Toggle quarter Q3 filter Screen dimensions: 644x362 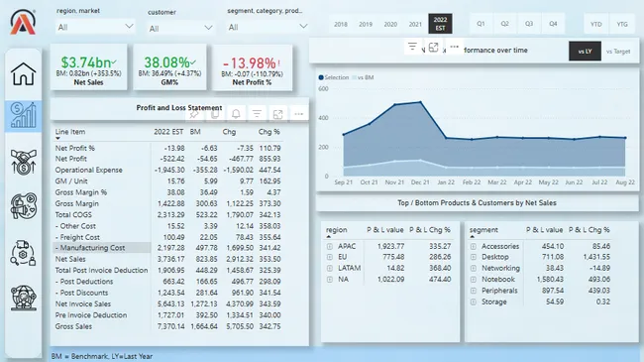pos(529,24)
